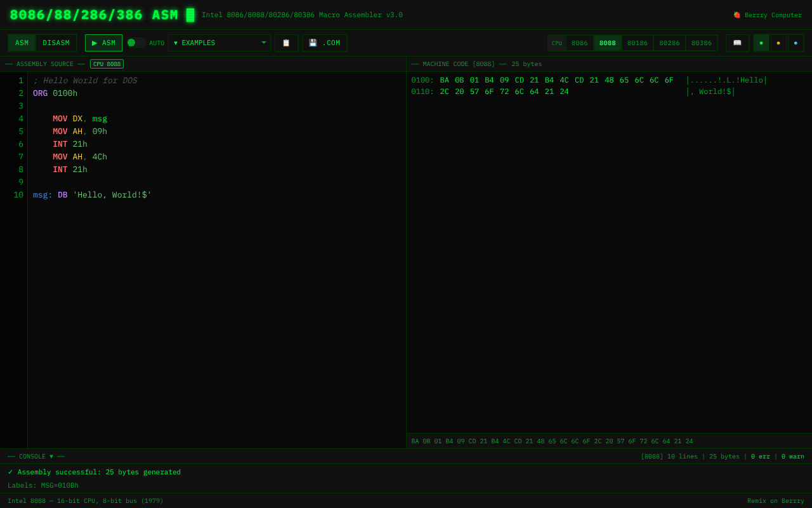Viewport: 812px width, 508px height.
Task: Open the Remix on Berrry link
Action: [x=775, y=501]
